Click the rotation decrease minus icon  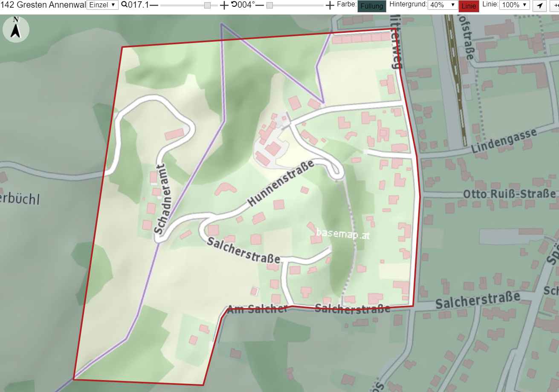260,6
